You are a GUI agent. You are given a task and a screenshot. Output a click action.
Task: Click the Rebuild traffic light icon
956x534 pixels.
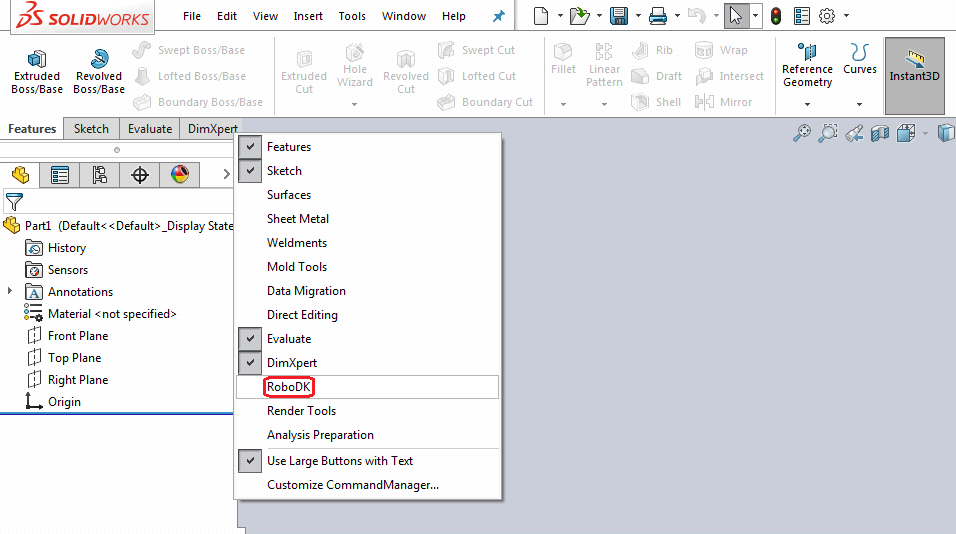coord(775,16)
